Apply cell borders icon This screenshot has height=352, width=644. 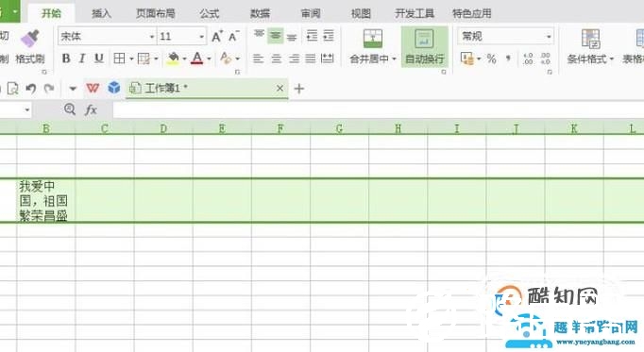(x=119, y=59)
